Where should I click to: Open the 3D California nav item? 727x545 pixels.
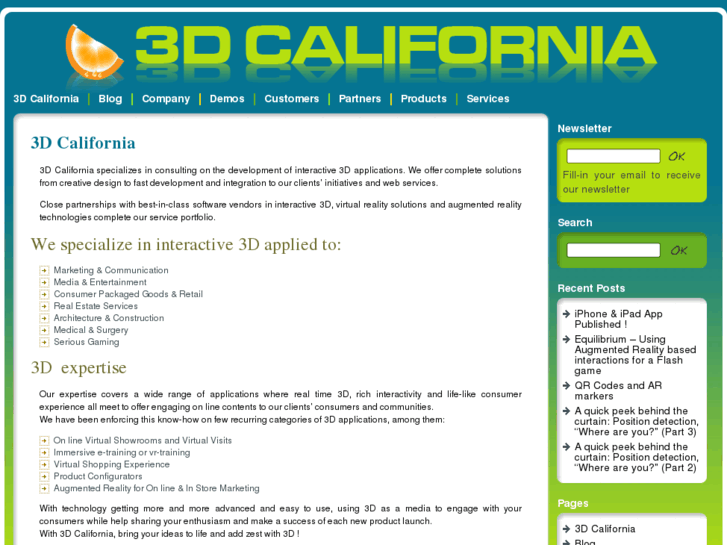[x=46, y=99]
